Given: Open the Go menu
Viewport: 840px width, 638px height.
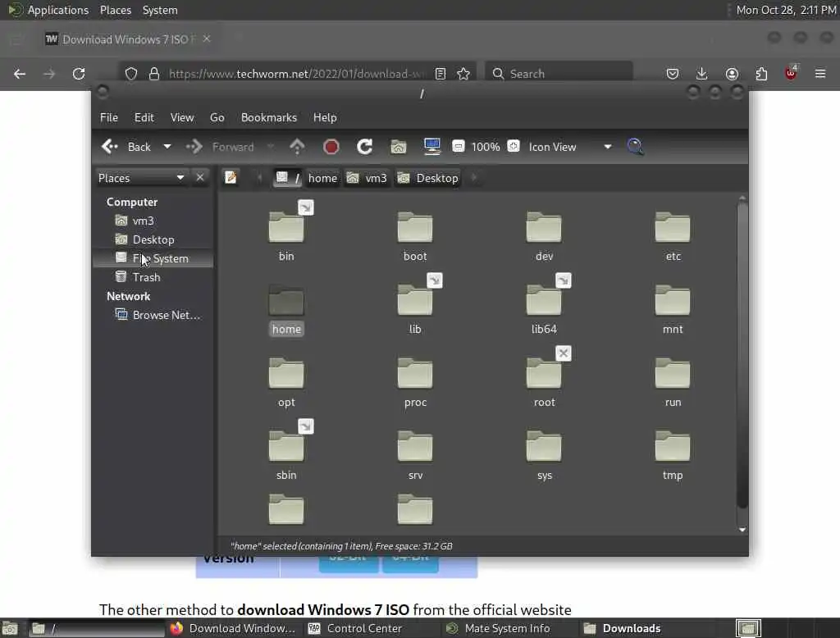Looking at the screenshot, I should point(217,117).
